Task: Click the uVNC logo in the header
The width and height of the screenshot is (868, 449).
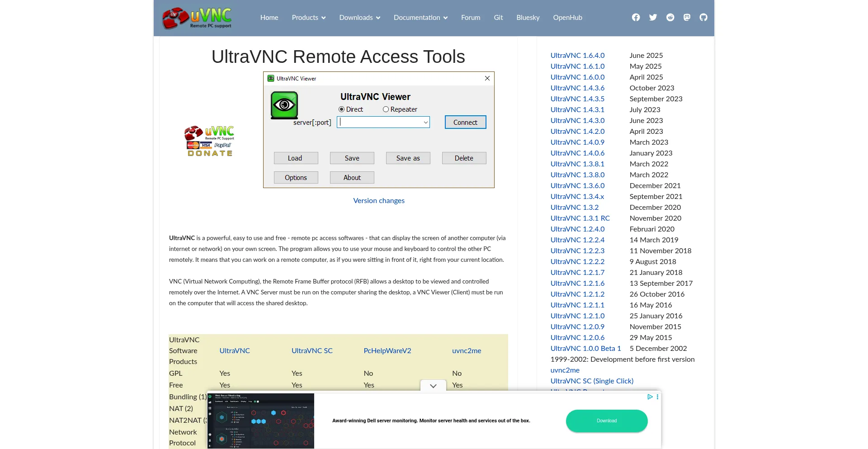Action: tap(197, 18)
